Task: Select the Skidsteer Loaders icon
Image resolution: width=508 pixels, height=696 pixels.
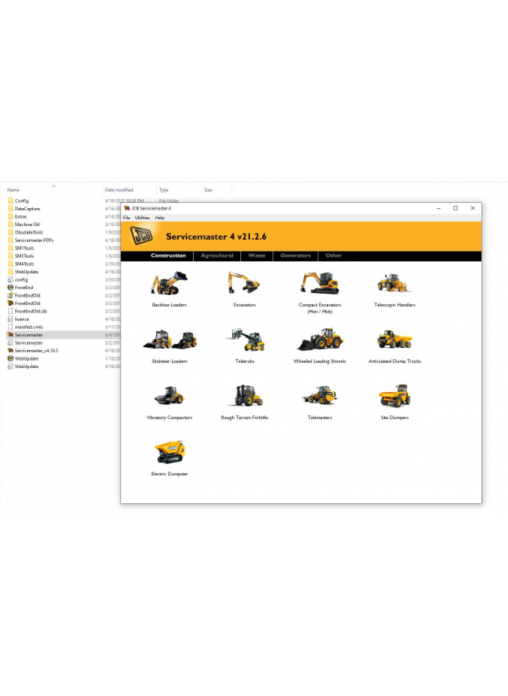Action: pyautogui.click(x=170, y=340)
